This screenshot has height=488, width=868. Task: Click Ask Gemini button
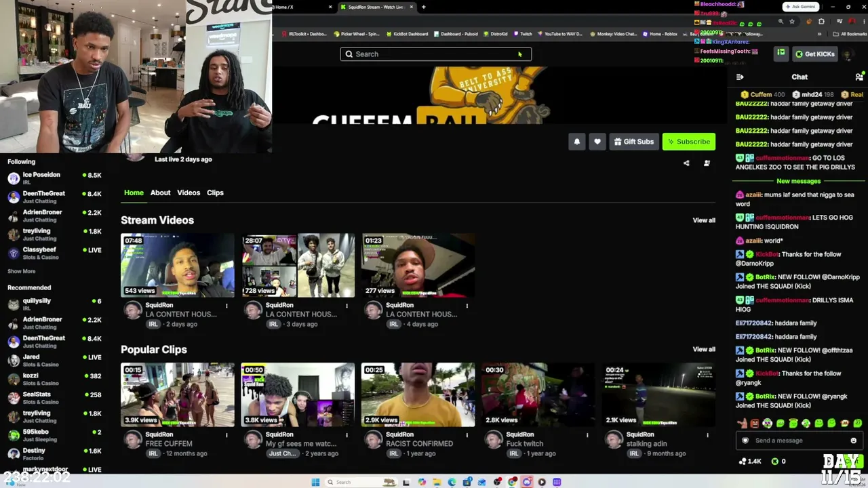(800, 7)
